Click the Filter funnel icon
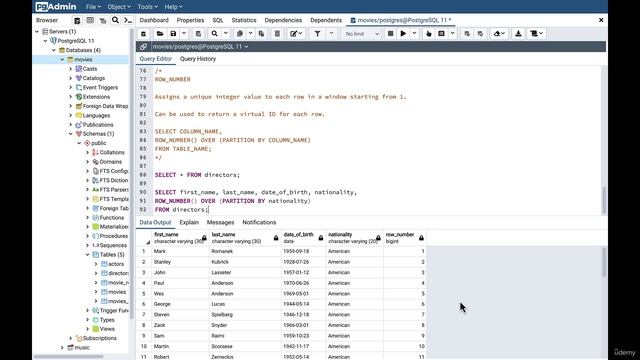This screenshot has width=640, height=360. point(318,34)
